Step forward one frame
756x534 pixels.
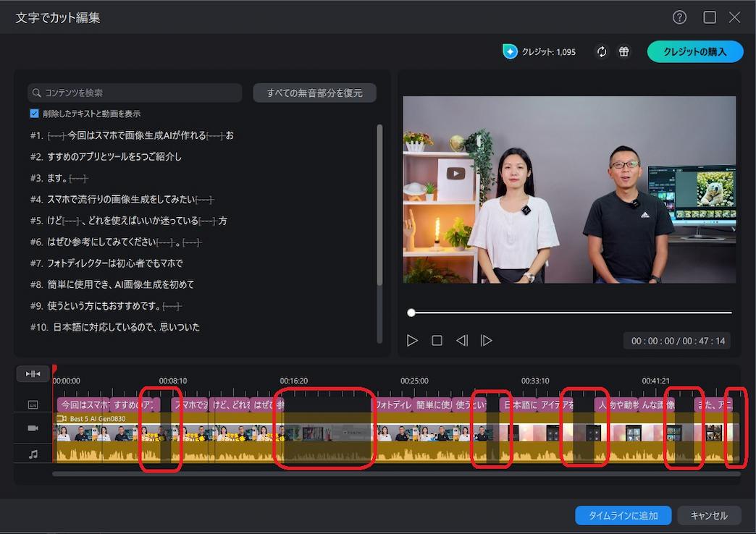(x=487, y=339)
